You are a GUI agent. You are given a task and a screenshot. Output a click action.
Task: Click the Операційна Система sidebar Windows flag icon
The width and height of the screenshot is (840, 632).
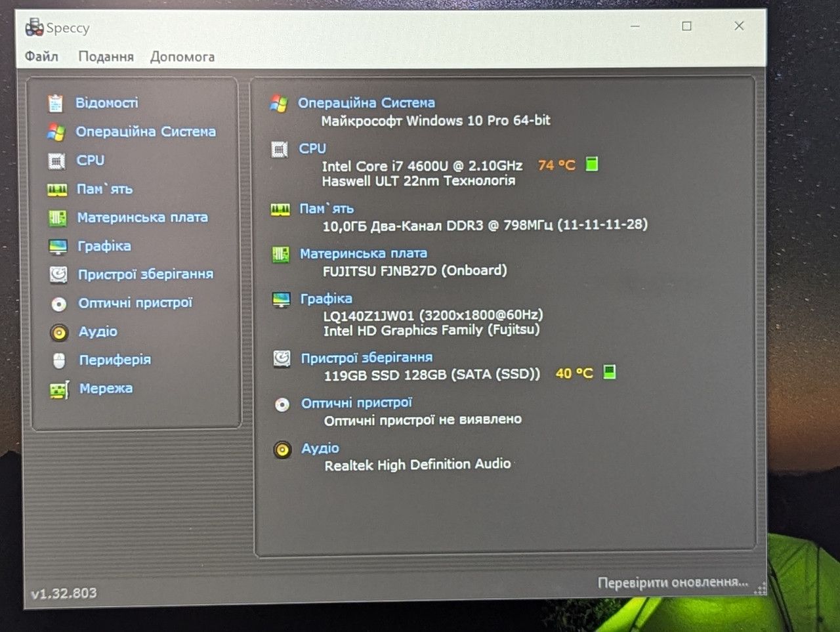(56, 132)
